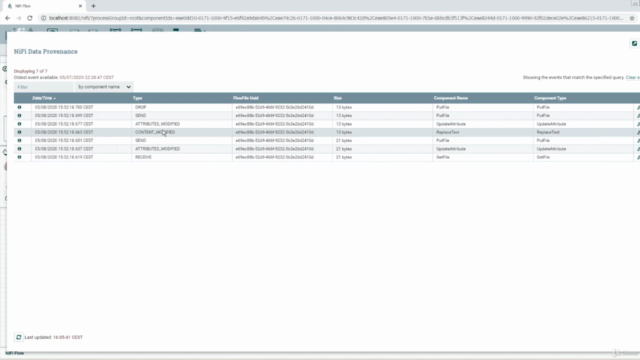Refresh the provenance table via the Last updated icon
Viewport: 640px width, 360px height.
(19, 337)
